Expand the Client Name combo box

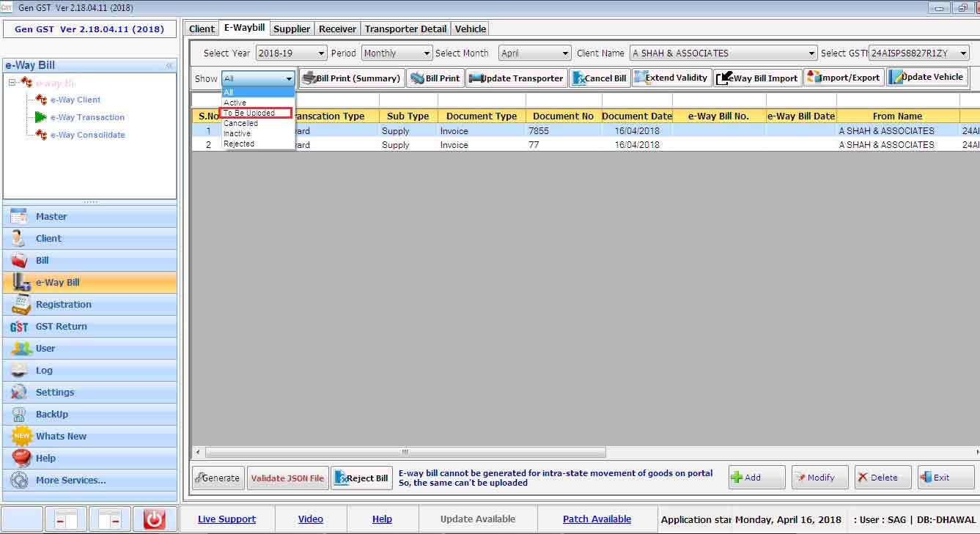811,53
